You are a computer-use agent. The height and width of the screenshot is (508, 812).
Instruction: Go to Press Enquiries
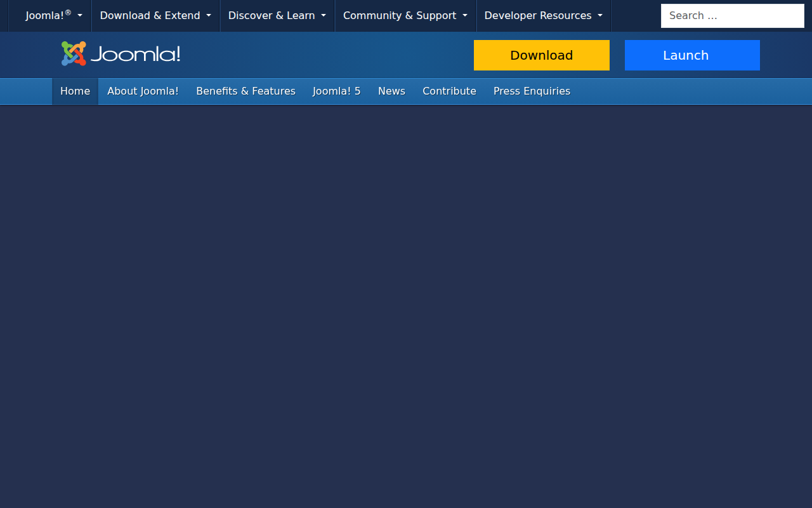point(532,91)
